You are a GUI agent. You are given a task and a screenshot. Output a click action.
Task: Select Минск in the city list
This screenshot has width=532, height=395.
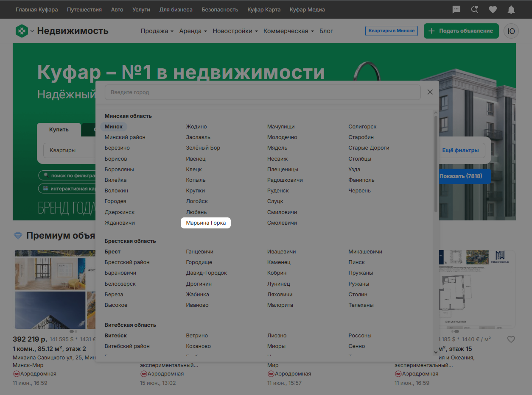(x=114, y=127)
